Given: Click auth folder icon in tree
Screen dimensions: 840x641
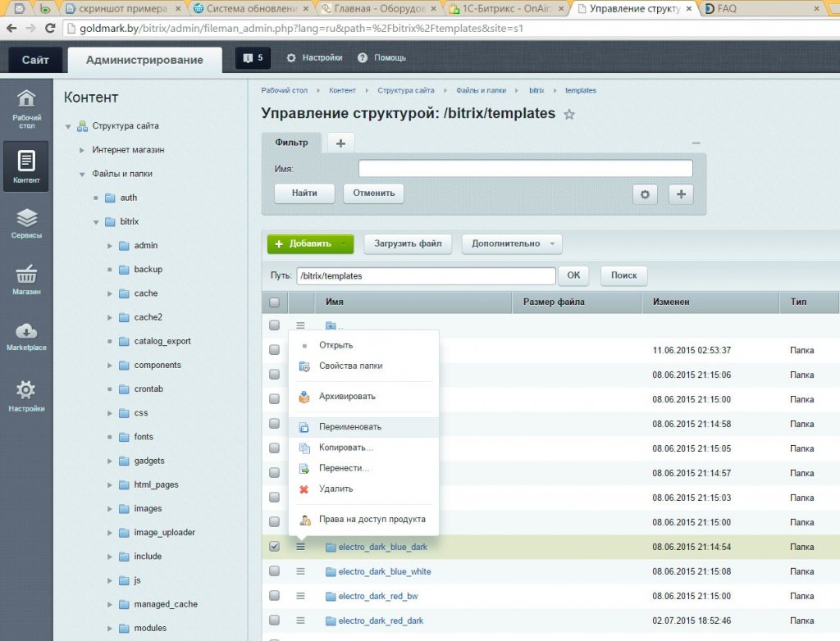Looking at the screenshot, I should click(x=111, y=198).
